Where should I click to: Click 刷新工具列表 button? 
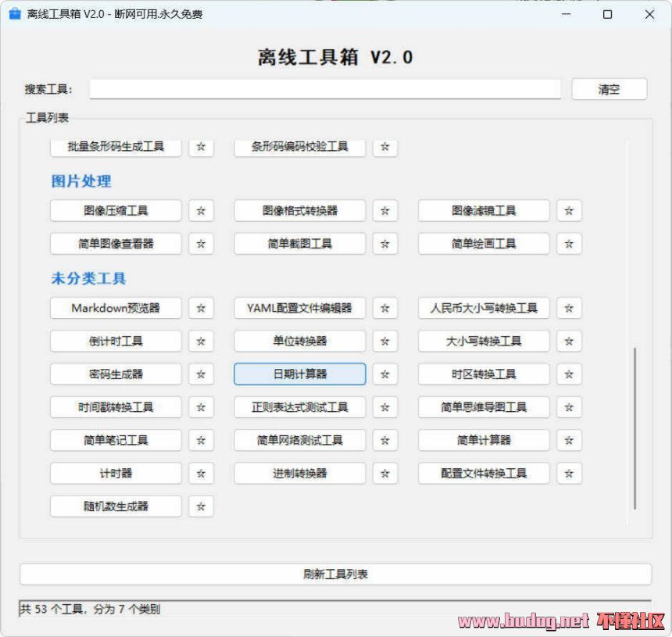click(x=335, y=574)
